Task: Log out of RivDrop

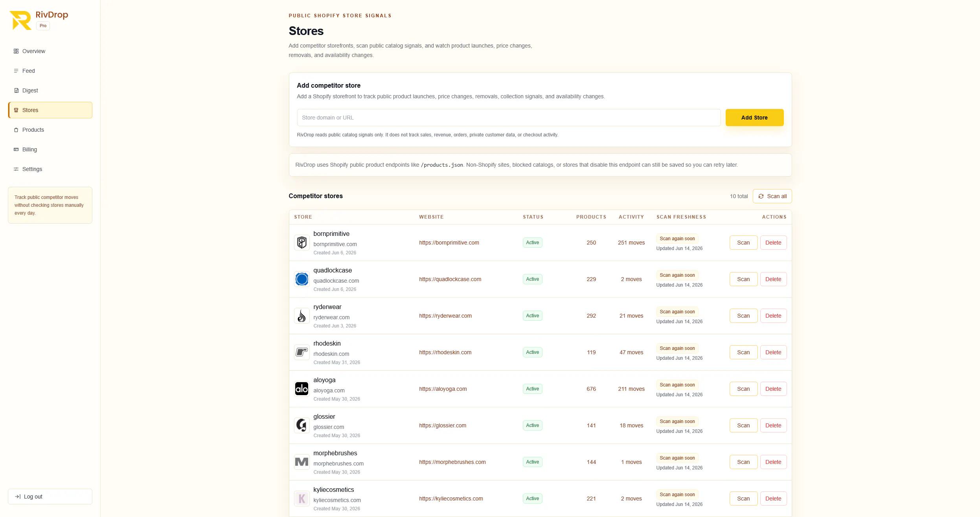Action: click(50, 497)
